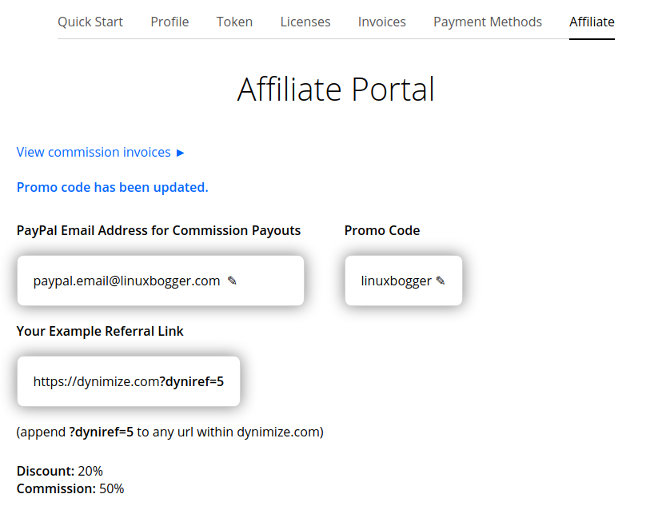Image resolution: width=669 pixels, height=510 pixels.
Task: Open the Quick Start tab
Action: (91, 22)
